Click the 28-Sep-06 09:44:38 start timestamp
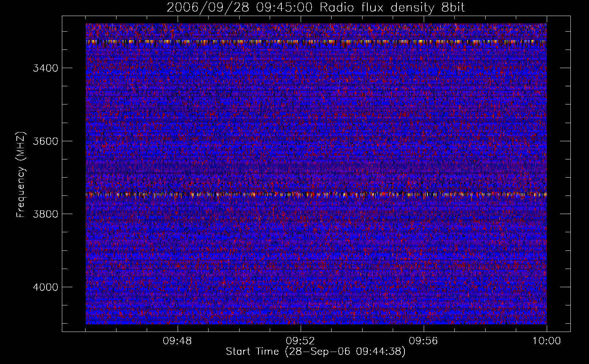The image size is (589, 364). click(x=345, y=352)
